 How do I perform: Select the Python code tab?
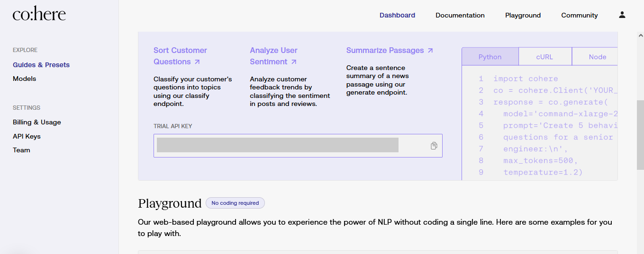(490, 57)
